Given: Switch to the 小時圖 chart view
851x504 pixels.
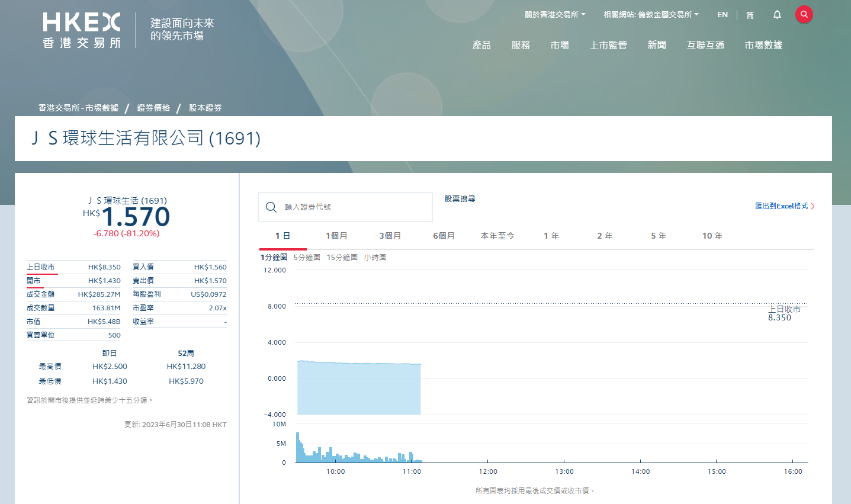Looking at the screenshot, I should tap(375, 258).
